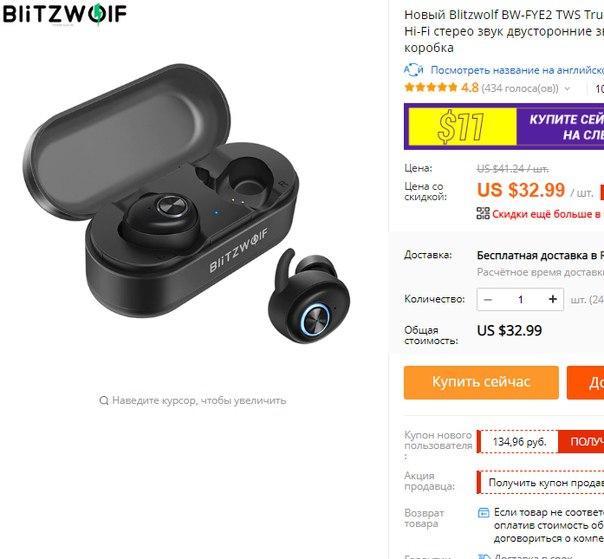Image resolution: width=604 pixels, height=559 pixels.
Task: Click the 134,96 руб. new user coupon
Action: click(519, 441)
